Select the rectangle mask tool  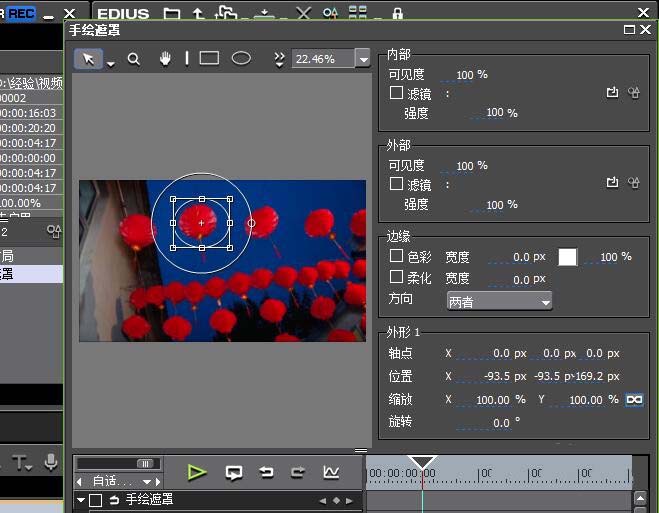pyautogui.click(x=209, y=58)
